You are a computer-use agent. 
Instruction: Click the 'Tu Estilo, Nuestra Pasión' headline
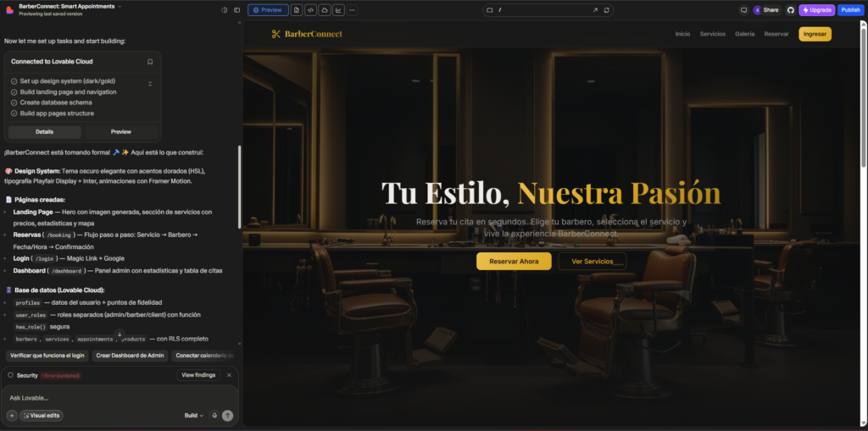pyautogui.click(x=551, y=193)
